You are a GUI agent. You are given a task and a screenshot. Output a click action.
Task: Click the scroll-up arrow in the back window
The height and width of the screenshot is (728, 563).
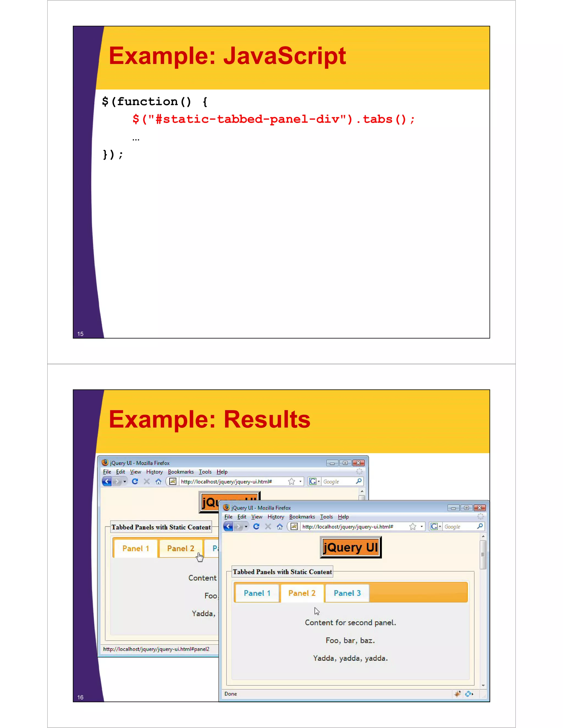(362, 491)
